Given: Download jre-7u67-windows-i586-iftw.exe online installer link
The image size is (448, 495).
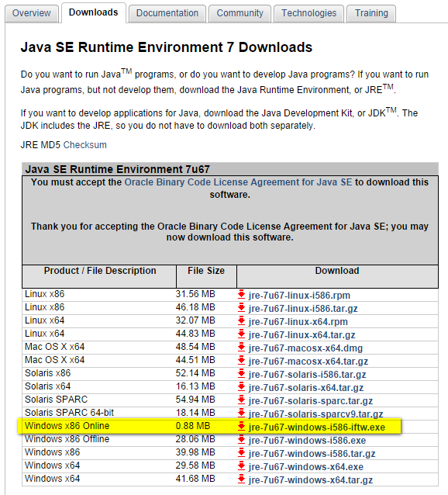Looking at the screenshot, I should 317,427.
